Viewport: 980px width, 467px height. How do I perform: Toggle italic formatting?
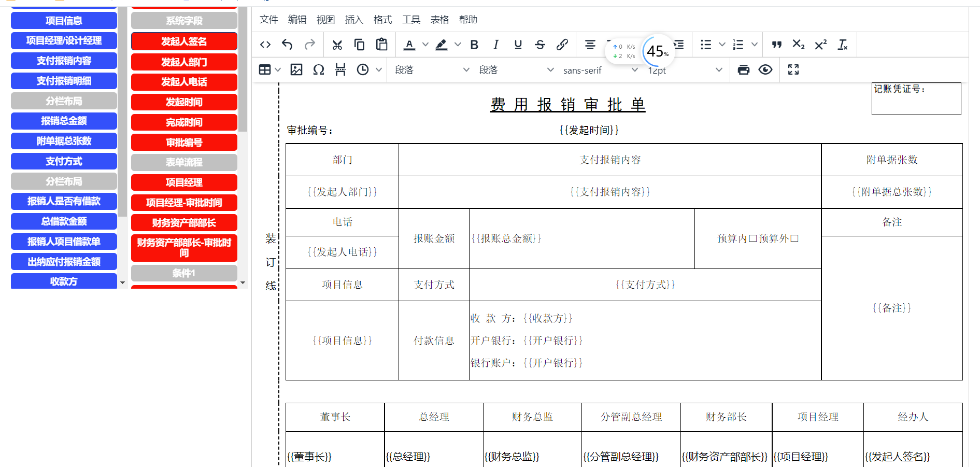(x=496, y=45)
